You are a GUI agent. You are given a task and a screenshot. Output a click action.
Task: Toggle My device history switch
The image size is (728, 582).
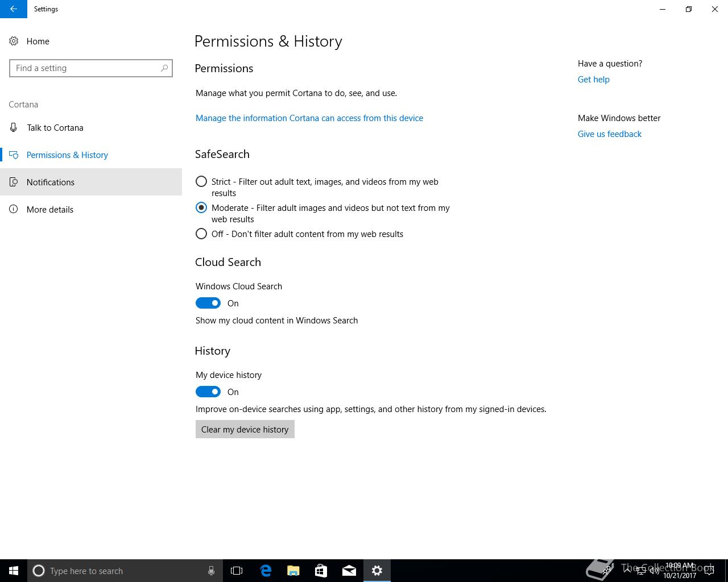coord(208,392)
